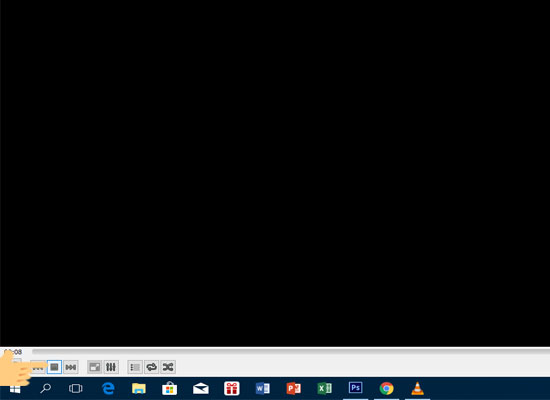Click VLC cone icon on taskbar
The image size is (550, 400).
tap(417, 388)
